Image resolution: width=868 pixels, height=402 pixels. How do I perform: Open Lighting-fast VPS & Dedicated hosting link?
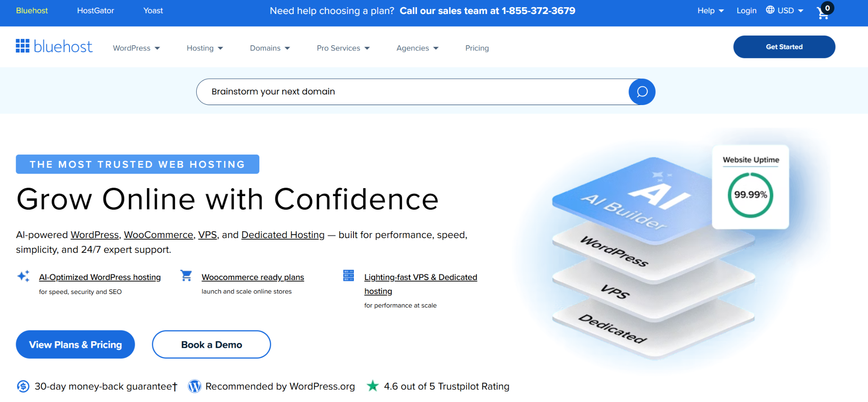[x=420, y=284]
